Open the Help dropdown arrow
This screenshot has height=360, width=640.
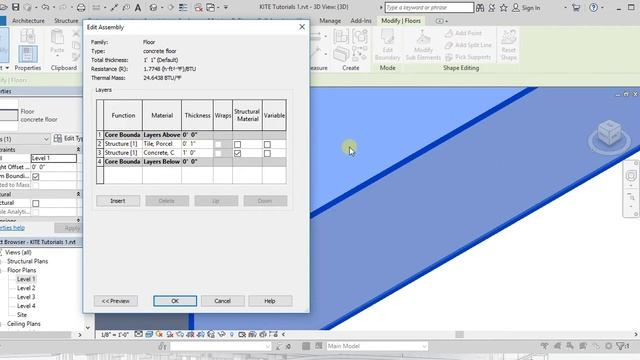click(602, 7)
